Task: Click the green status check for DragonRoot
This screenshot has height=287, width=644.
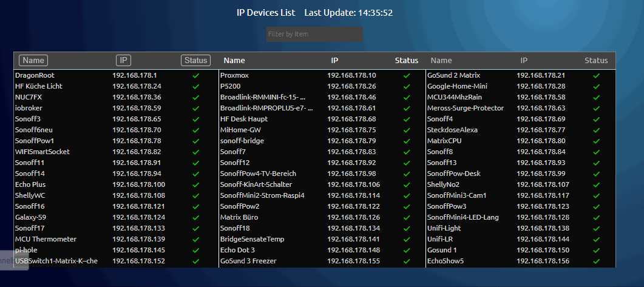Action: [196, 76]
